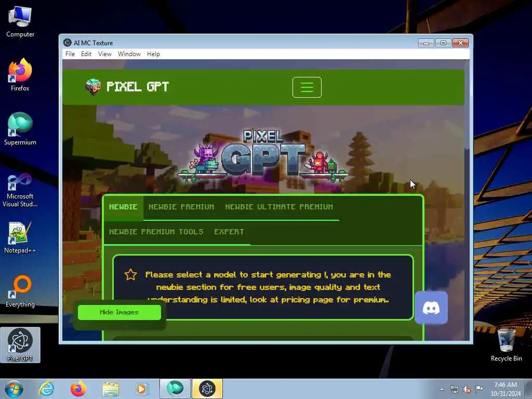The width and height of the screenshot is (532, 399).
Task: Click the Hide Images button
Action: click(119, 312)
